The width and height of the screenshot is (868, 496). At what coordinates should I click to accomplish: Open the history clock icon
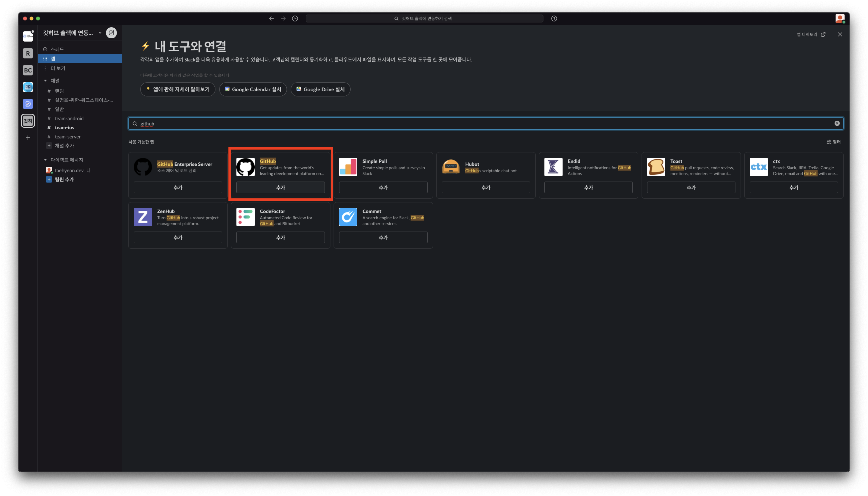click(x=295, y=18)
